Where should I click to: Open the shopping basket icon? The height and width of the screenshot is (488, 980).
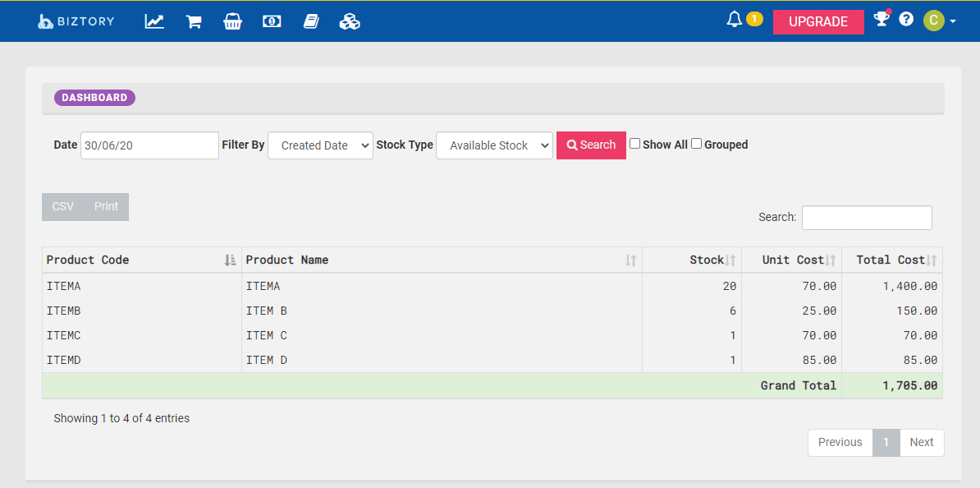(x=232, y=21)
